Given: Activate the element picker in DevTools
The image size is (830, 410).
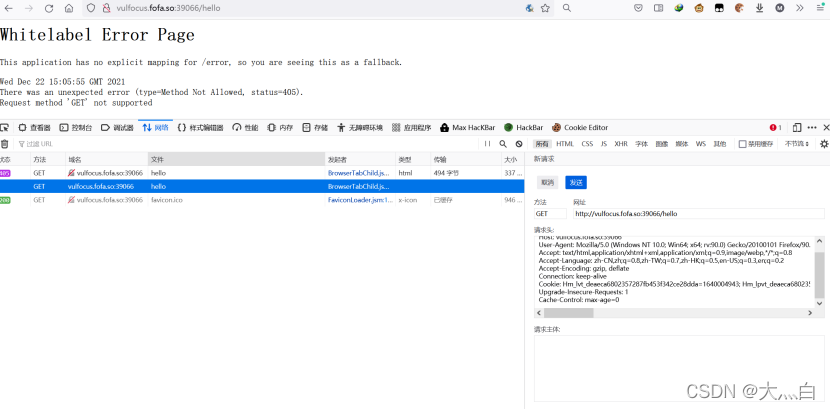Looking at the screenshot, I should coord(5,127).
